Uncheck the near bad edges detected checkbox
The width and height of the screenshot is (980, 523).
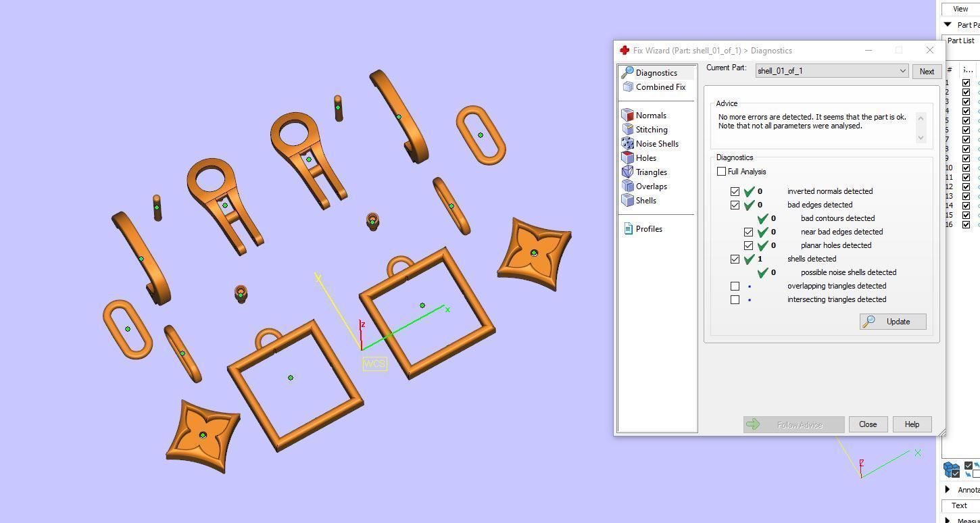click(748, 232)
